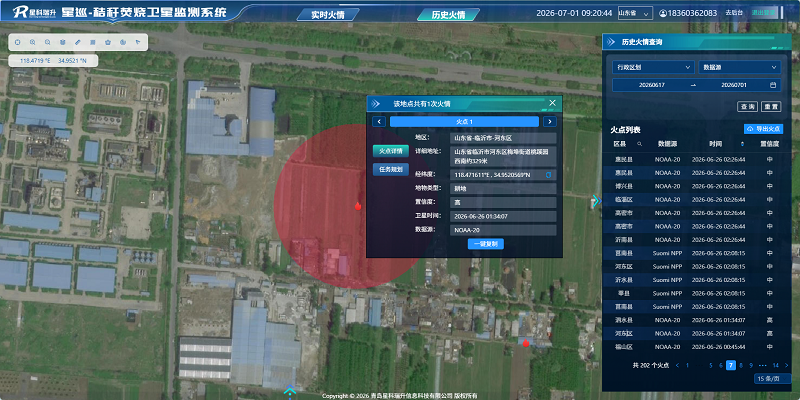Click the 查询 button

click(747, 107)
